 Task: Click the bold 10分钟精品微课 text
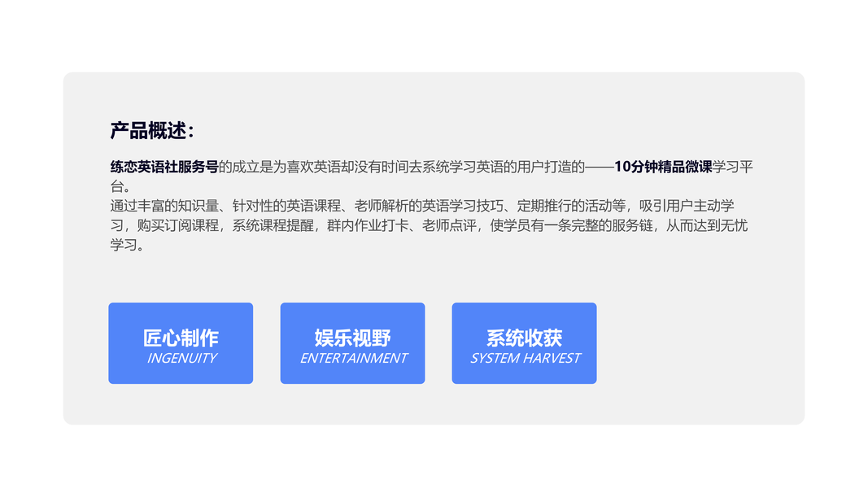(x=663, y=167)
